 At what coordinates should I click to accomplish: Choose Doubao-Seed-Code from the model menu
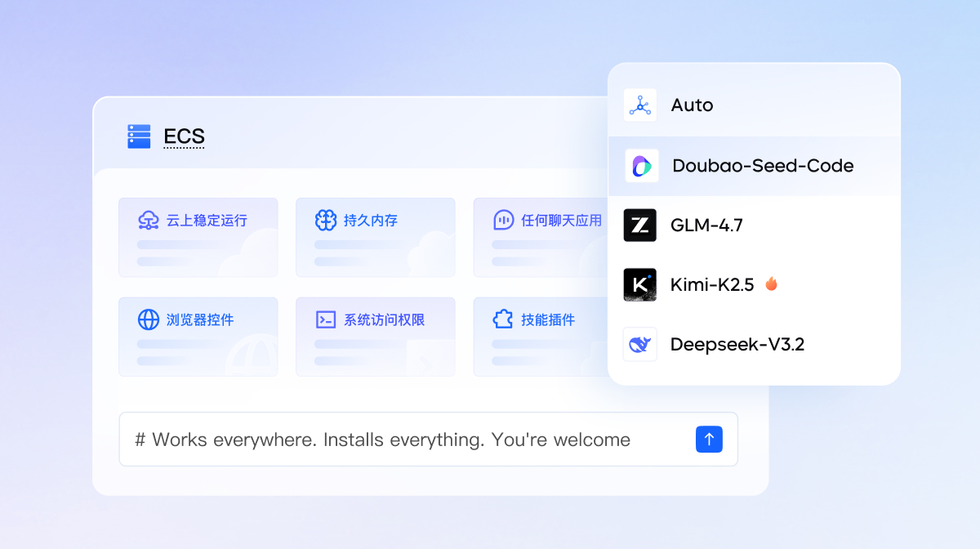point(762,166)
